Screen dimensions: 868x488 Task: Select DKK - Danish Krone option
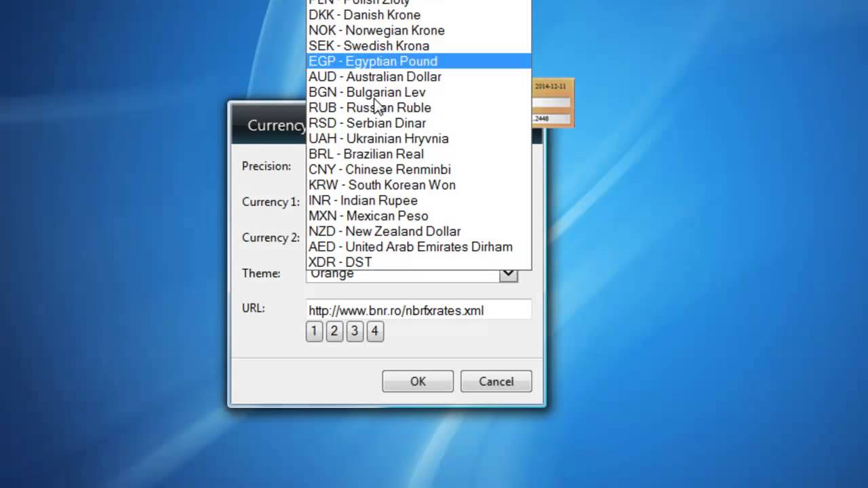coord(418,15)
